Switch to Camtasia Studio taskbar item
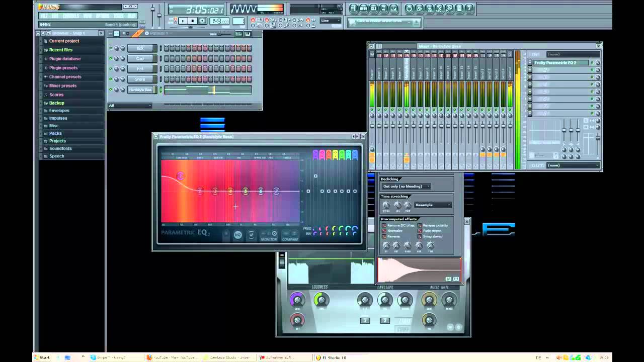Image resolution: width=644 pixels, height=362 pixels. (229, 357)
